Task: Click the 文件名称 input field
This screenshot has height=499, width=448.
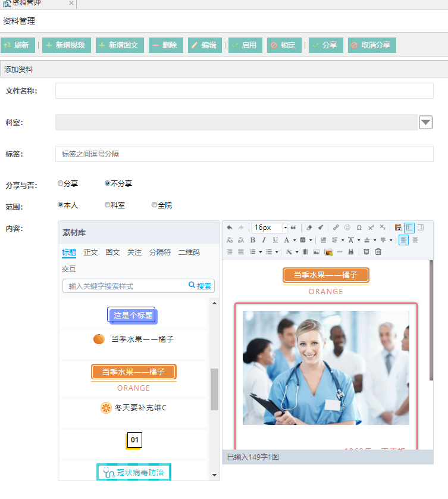Action: tap(244, 91)
